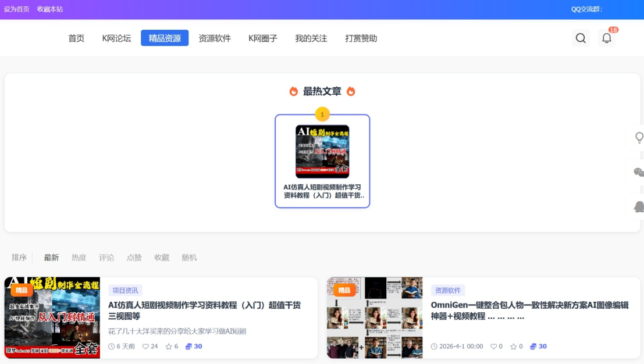
Task: Click the 设为首页 link at top left
Action: 16,9
